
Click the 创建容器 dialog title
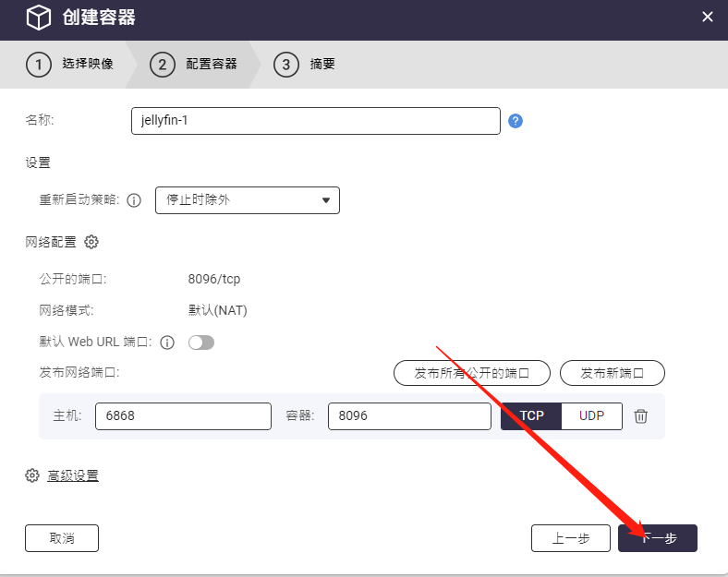tap(99, 18)
